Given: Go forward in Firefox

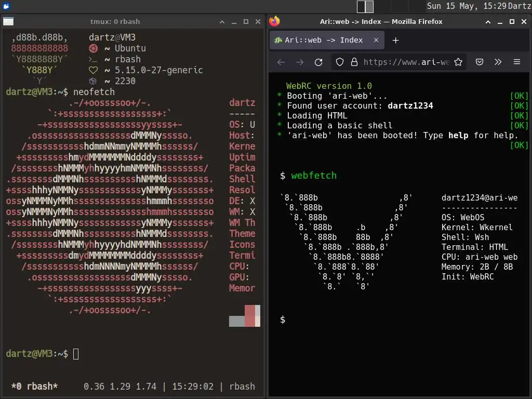Looking at the screenshot, I should point(300,62).
